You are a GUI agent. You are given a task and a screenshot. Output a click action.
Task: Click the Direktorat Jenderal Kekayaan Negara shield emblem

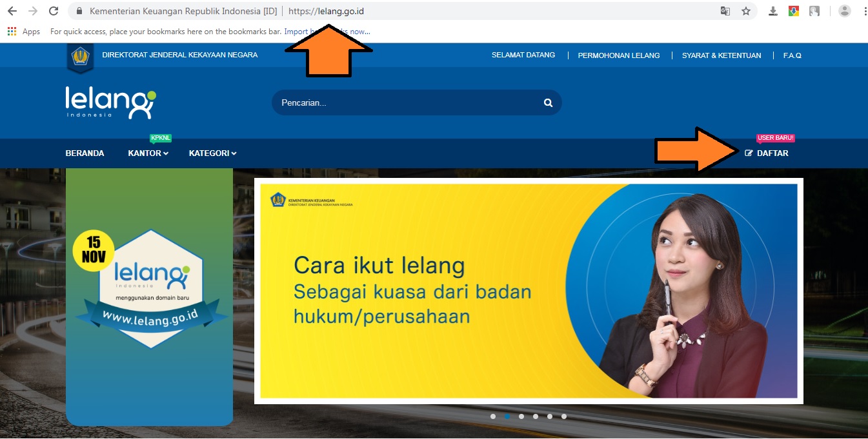click(x=81, y=57)
